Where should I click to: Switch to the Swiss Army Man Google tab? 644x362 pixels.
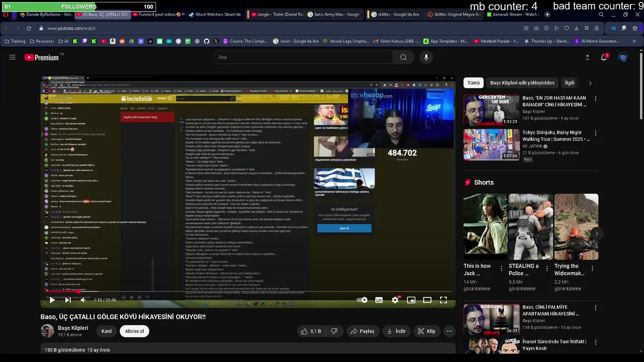(334, 15)
